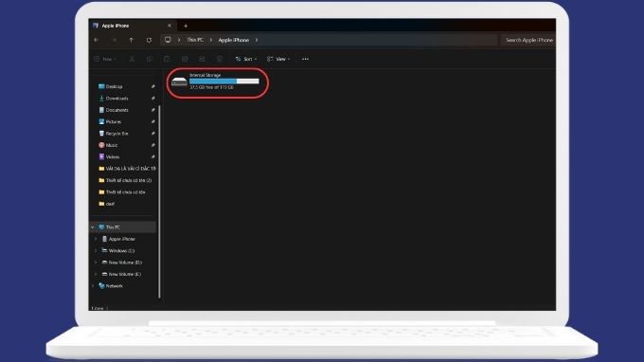The image size is (644, 362).
Task: Open the New dropdown in toolbar
Action: 105,59
